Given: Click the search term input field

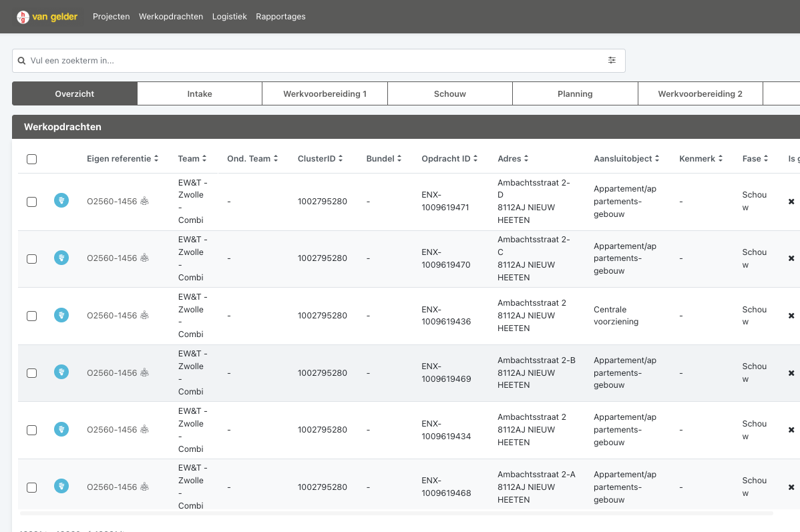Looking at the screenshot, I should pyautogui.click(x=314, y=61).
